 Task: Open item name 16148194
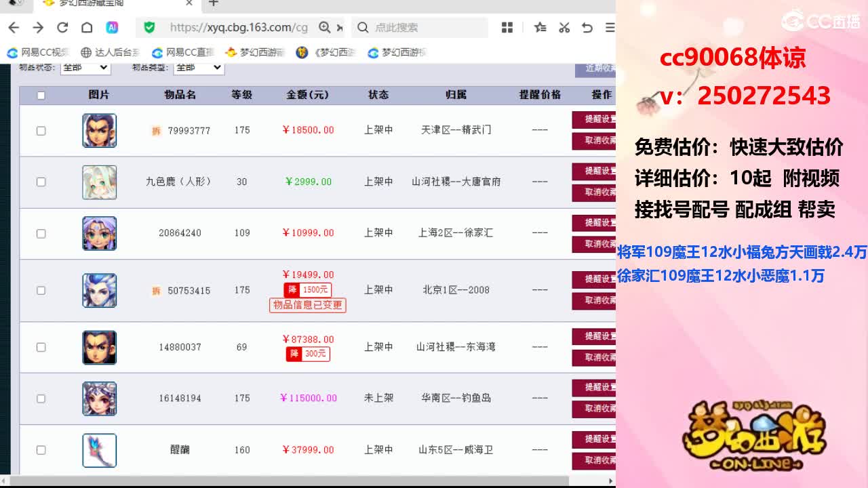pyautogui.click(x=180, y=399)
